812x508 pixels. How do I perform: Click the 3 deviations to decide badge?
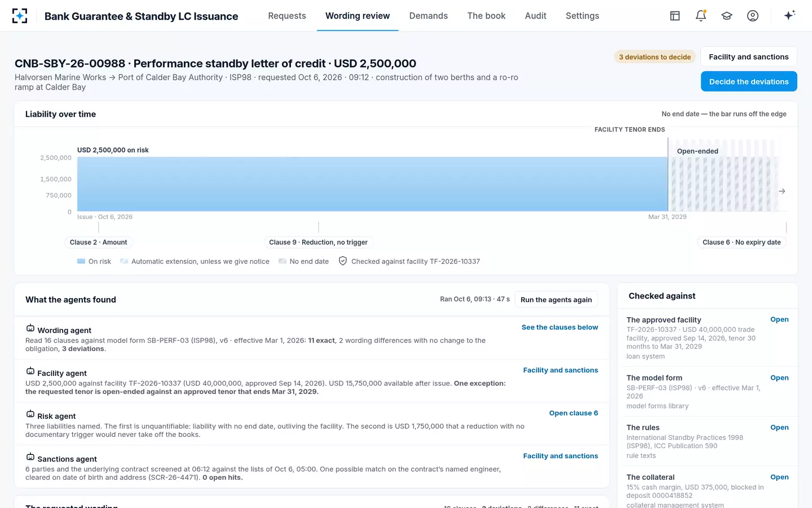[655, 57]
